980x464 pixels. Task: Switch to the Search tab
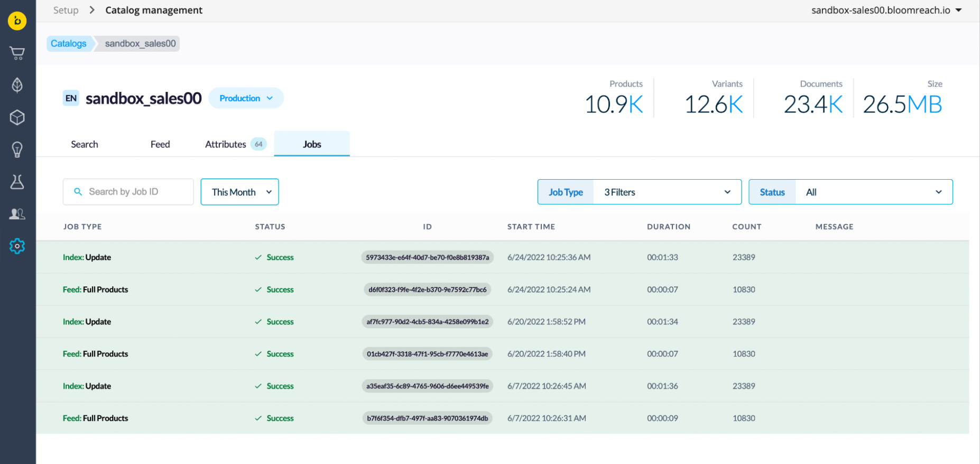85,144
